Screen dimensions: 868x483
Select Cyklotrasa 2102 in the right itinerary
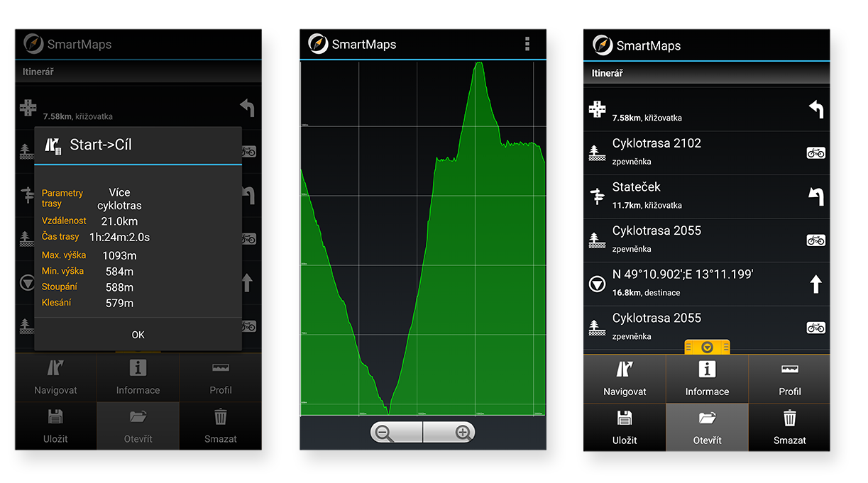[x=706, y=152]
